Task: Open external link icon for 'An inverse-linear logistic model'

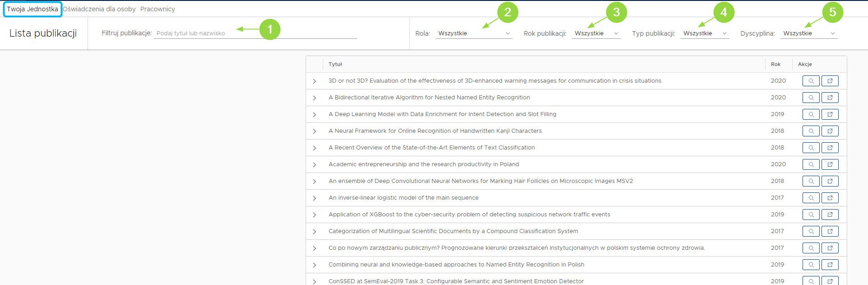Action: [830, 198]
